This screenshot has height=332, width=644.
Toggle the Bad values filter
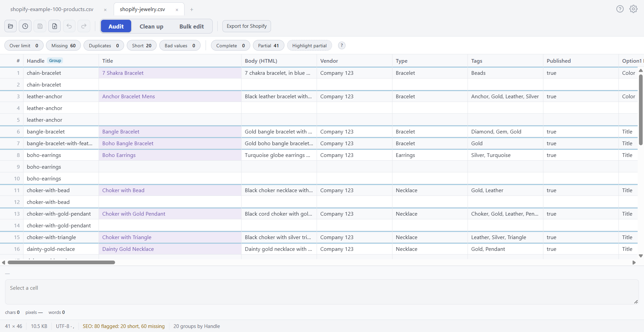(180, 46)
